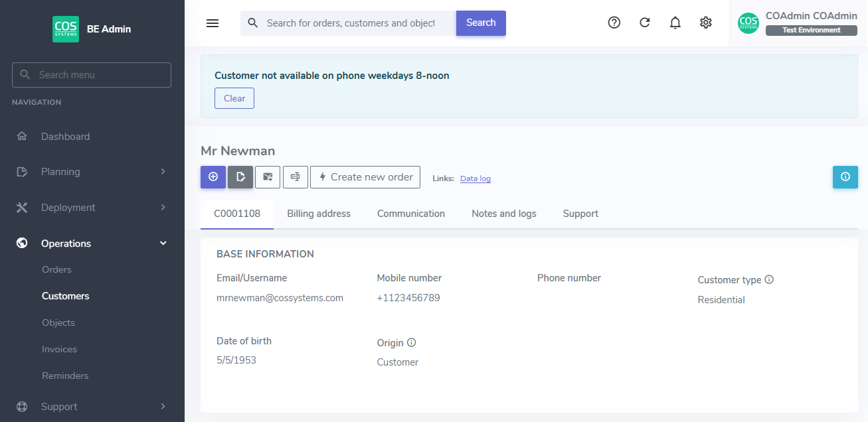Image resolution: width=868 pixels, height=422 pixels.
Task: Expand the Support menu chevron
Action: tap(163, 406)
